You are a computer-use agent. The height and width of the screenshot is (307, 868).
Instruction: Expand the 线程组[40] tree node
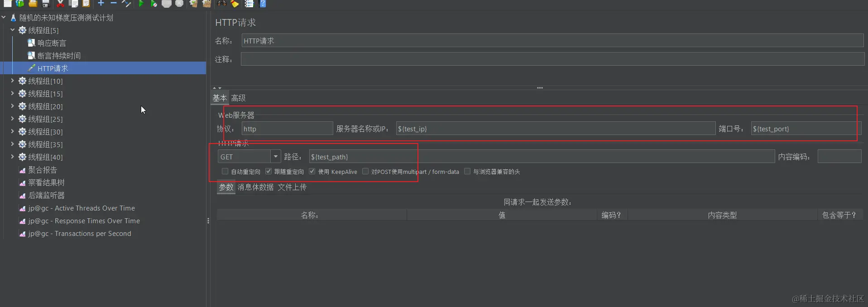click(13, 157)
